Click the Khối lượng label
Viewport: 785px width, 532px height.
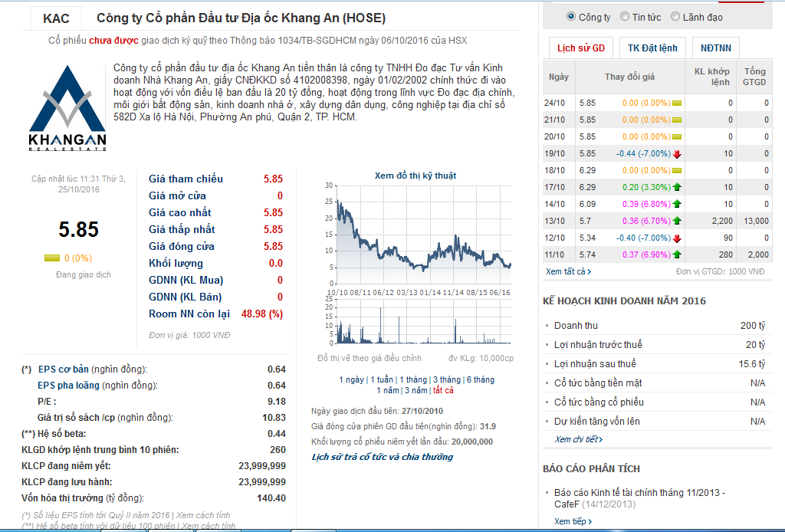(x=176, y=263)
